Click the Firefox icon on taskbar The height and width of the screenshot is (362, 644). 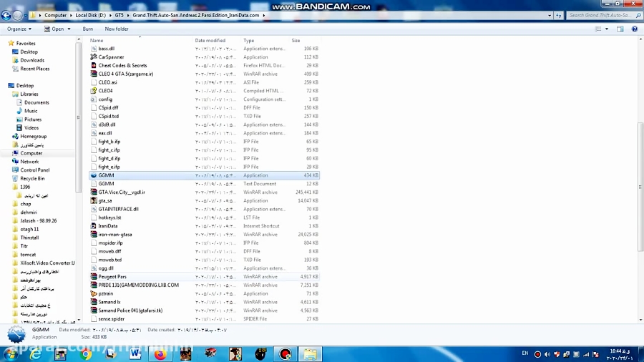160,353
